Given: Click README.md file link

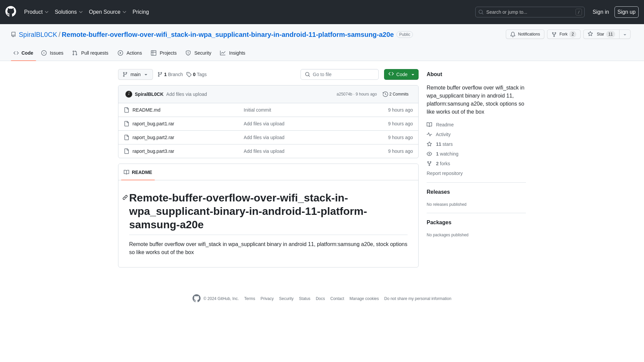Looking at the screenshot, I should pos(146,110).
